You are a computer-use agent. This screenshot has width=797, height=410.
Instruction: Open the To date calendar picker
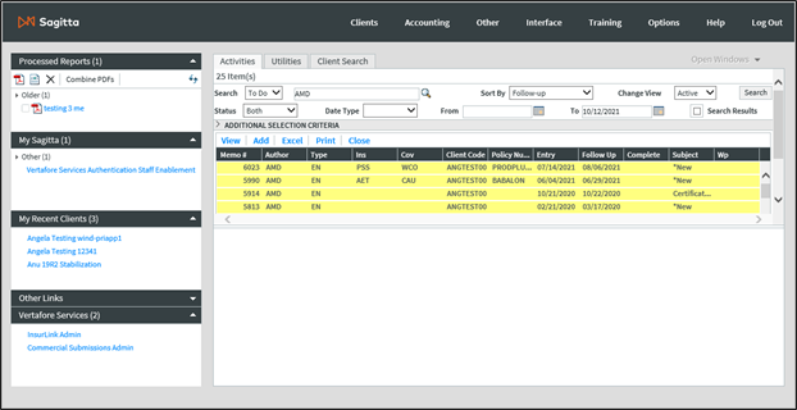click(x=658, y=111)
